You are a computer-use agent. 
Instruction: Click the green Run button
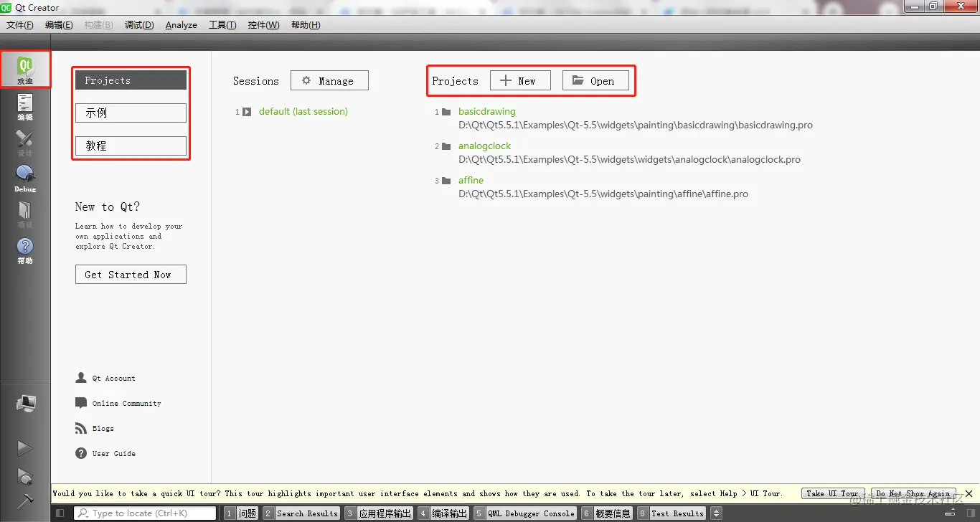(x=25, y=448)
